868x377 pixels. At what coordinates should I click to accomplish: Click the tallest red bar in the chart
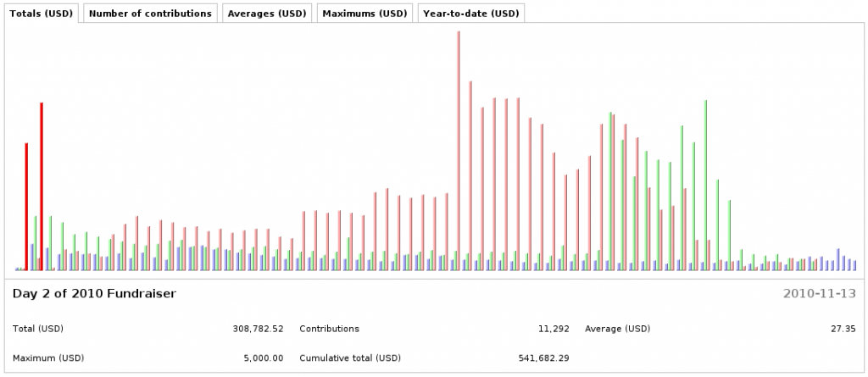(x=459, y=152)
